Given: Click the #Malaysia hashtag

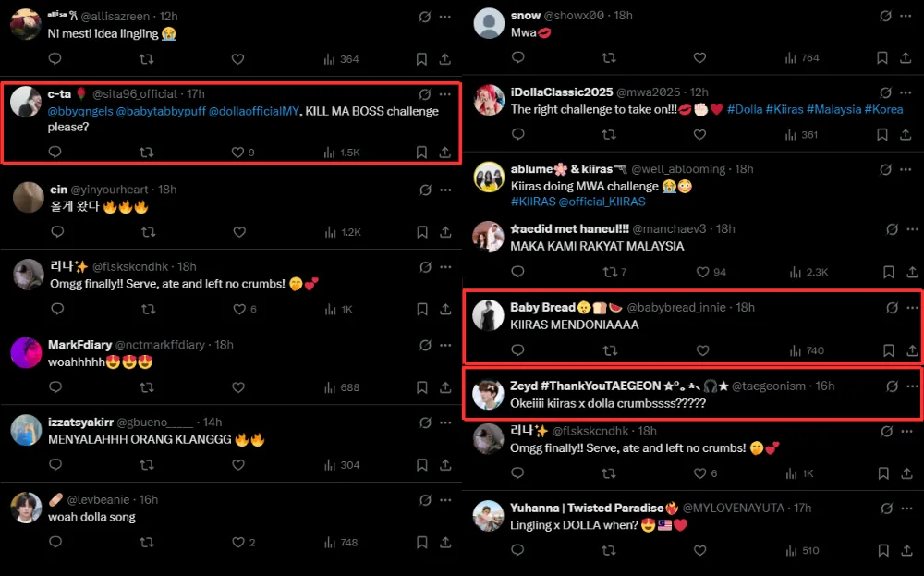Looking at the screenshot, I should pyautogui.click(x=833, y=109).
